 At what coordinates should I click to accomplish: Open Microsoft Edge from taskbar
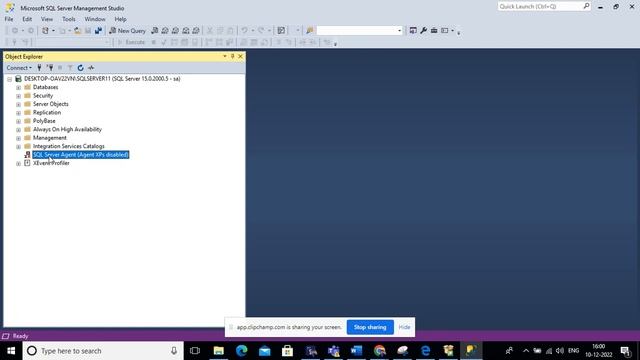pos(242,351)
